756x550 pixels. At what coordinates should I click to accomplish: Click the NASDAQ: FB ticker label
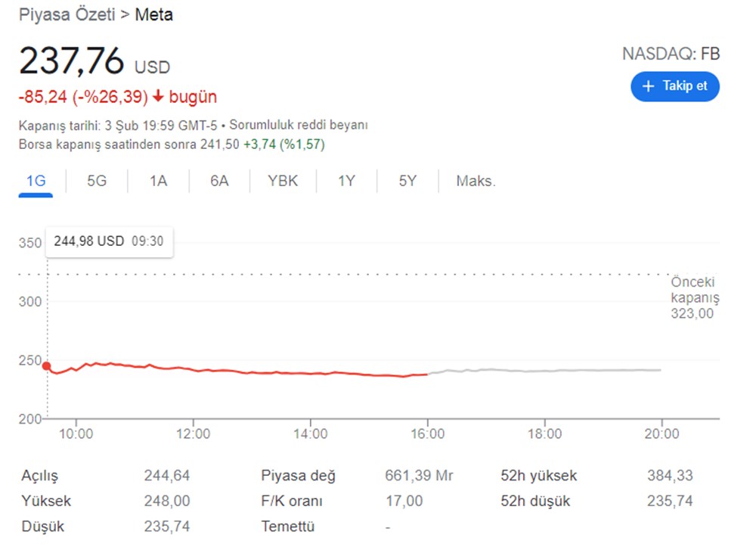[671, 54]
